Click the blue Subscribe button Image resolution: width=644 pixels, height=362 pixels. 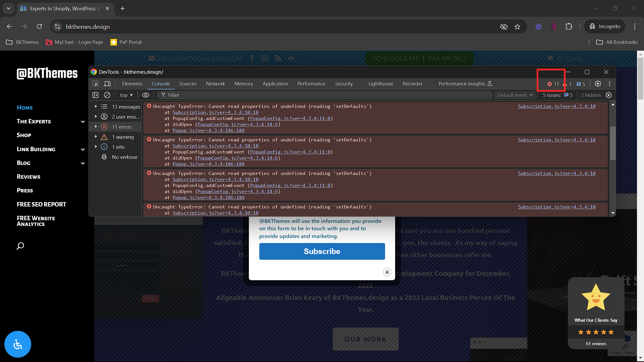[322, 251]
